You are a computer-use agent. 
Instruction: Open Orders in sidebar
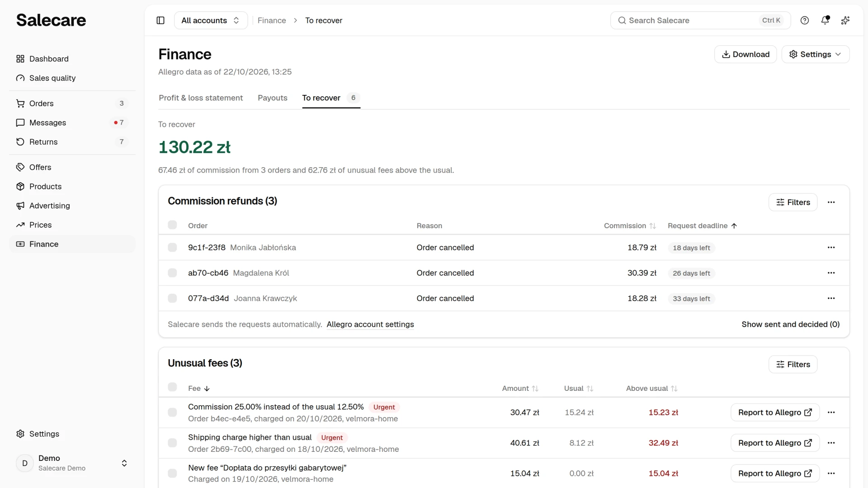point(72,103)
